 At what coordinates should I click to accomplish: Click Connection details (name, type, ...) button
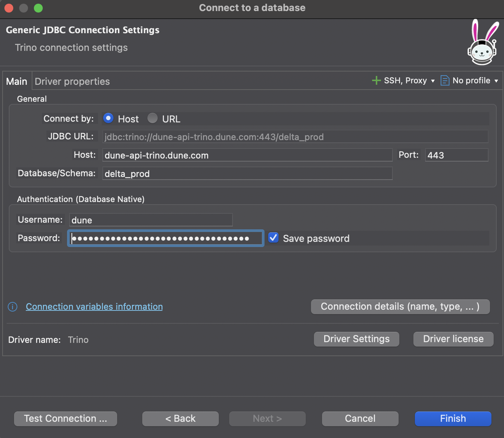(x=400, y=307)
